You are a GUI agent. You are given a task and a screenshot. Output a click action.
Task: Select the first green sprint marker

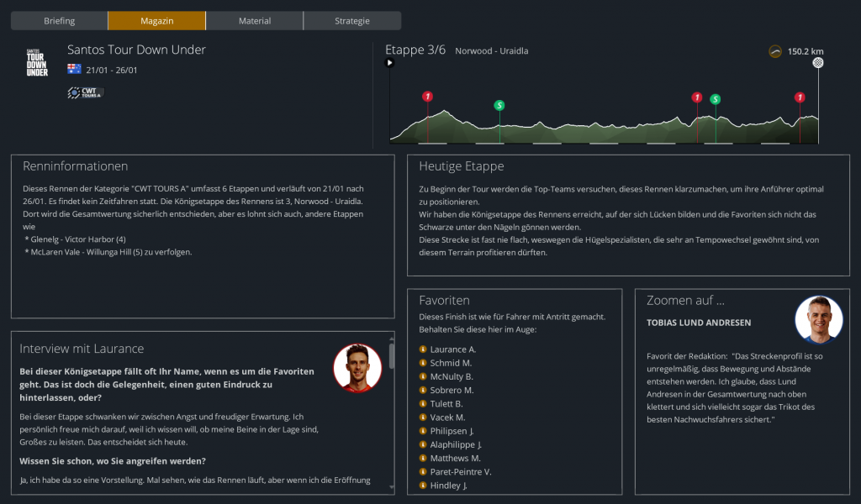pos(499,106)
